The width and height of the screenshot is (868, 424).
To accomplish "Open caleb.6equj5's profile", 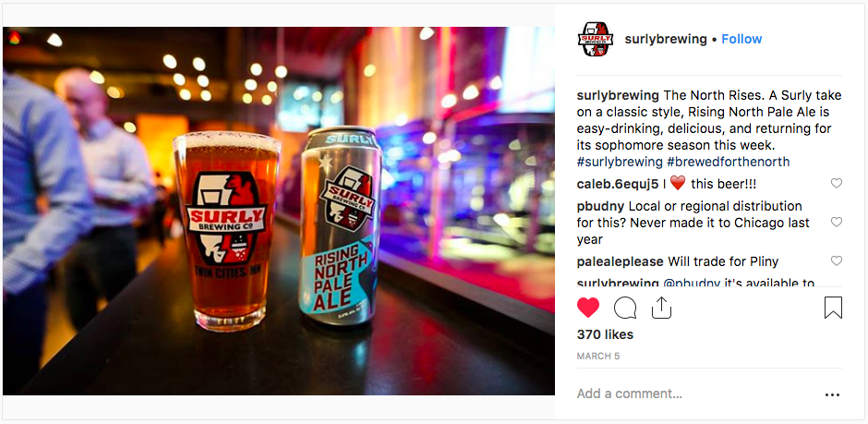I will click(x=618, y=184).
